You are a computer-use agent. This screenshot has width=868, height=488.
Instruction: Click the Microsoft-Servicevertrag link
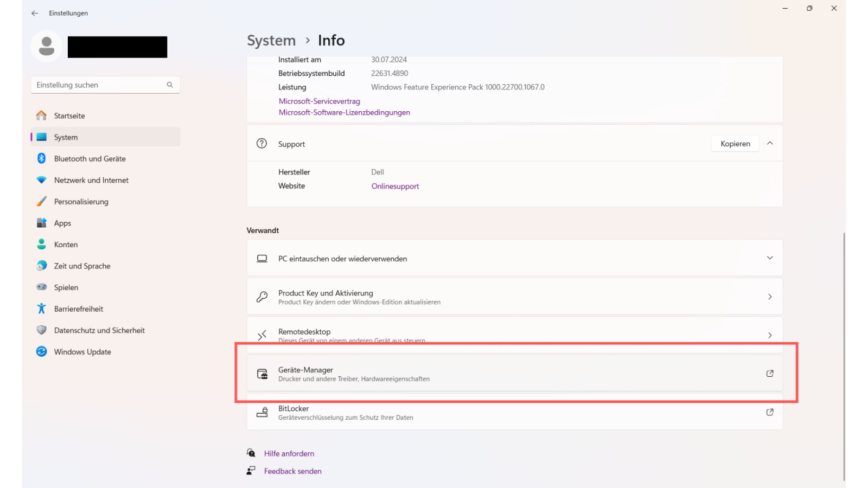coord(319,101)
